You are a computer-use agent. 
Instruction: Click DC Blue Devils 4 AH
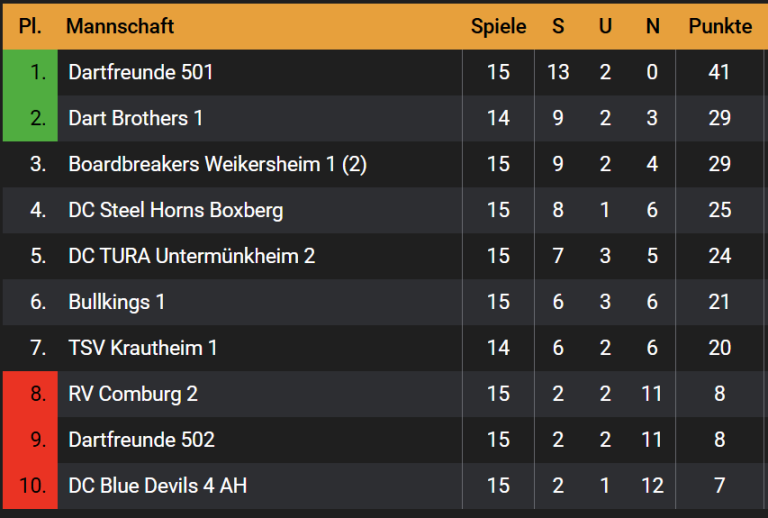157,486
